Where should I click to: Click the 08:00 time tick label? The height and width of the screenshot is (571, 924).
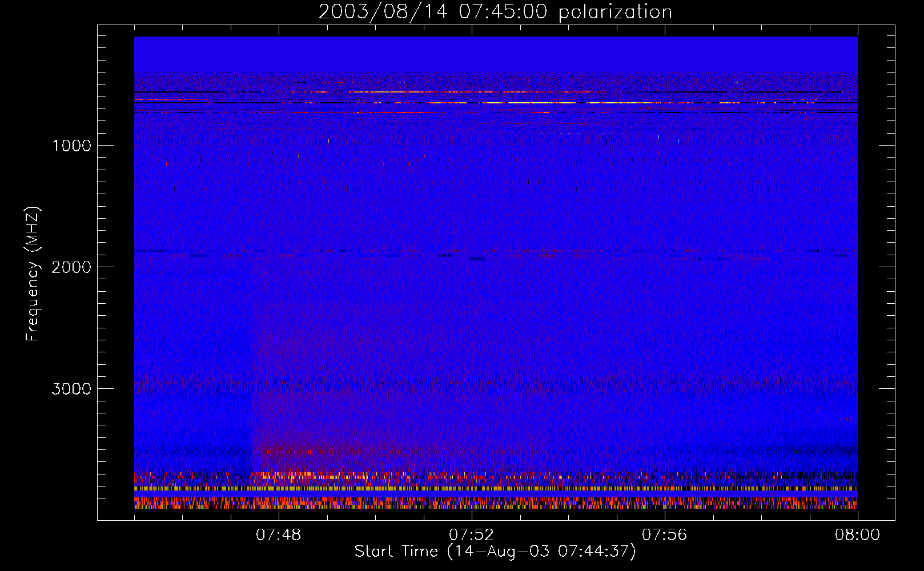(857, 535)
